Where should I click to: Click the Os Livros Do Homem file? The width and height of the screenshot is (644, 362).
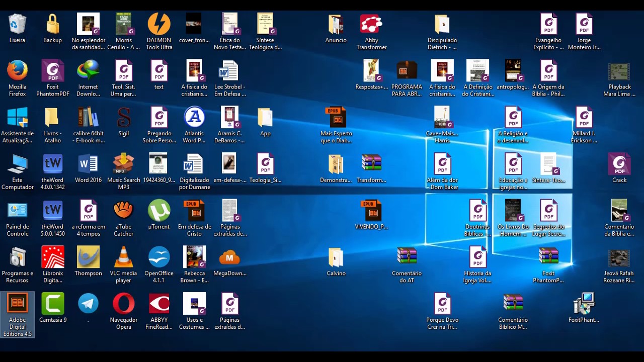pyautogui.click(x=513, y=211)
